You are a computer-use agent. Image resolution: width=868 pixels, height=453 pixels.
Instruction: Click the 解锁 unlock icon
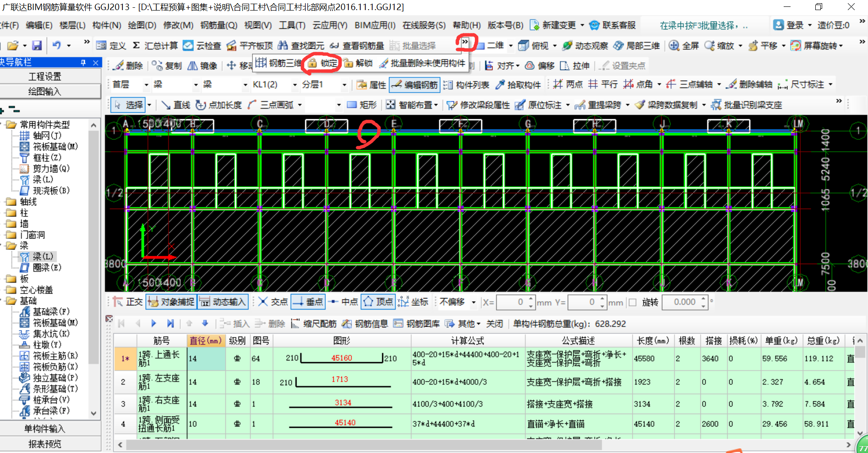[348, 63]
